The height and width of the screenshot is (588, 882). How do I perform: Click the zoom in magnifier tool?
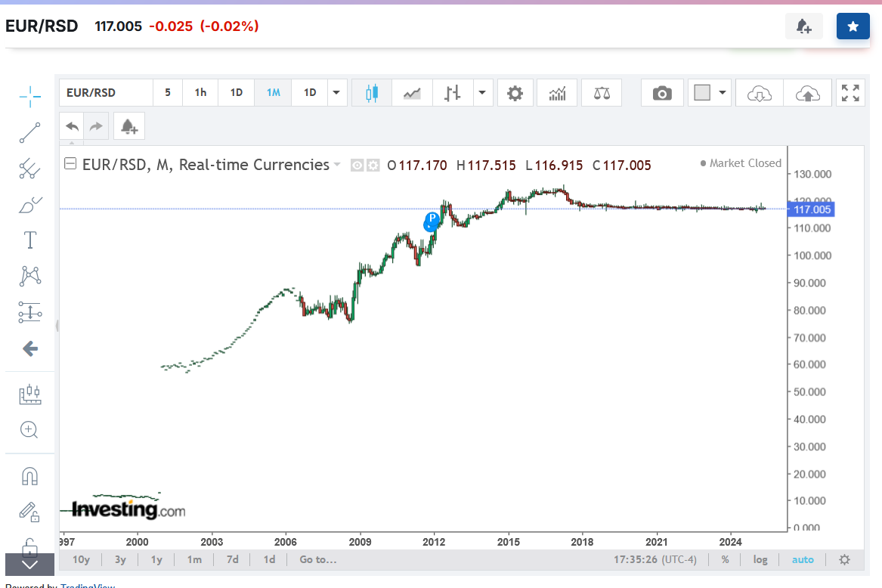click(29, 430)
